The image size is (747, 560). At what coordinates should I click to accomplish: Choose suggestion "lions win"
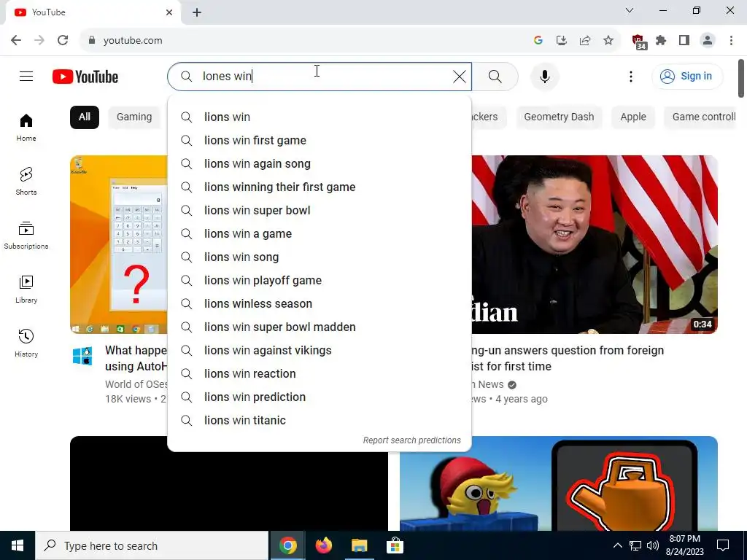coord(320,117)
